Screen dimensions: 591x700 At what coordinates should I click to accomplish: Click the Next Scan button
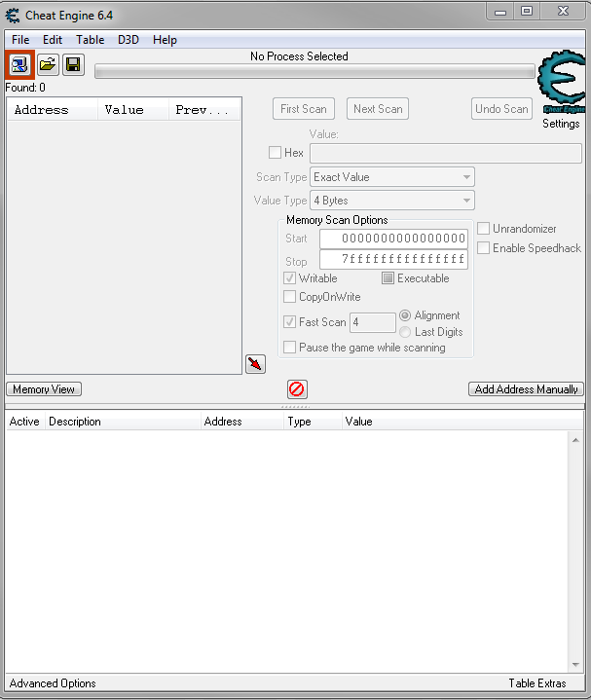pyautogui.click(x=378, y=109)
